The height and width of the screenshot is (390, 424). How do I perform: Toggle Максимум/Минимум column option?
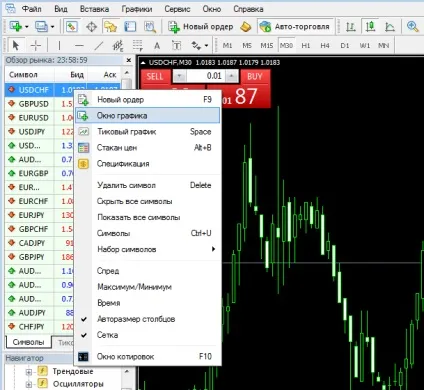[148, 287]
